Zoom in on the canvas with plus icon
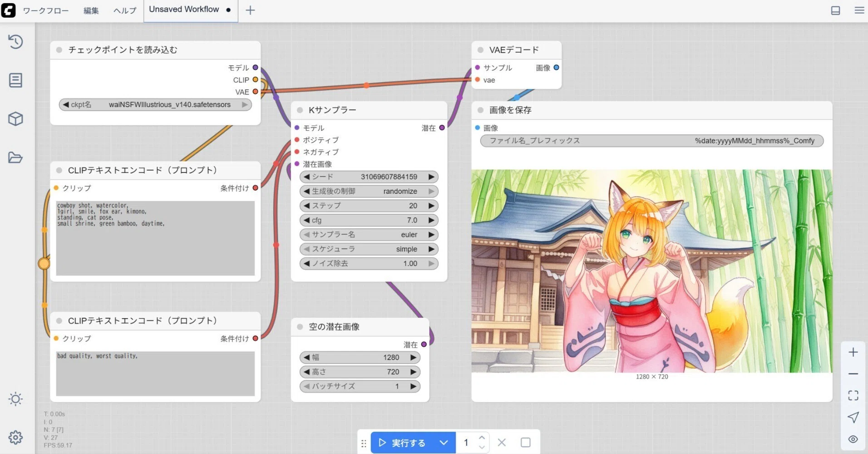 pos(853,352)
